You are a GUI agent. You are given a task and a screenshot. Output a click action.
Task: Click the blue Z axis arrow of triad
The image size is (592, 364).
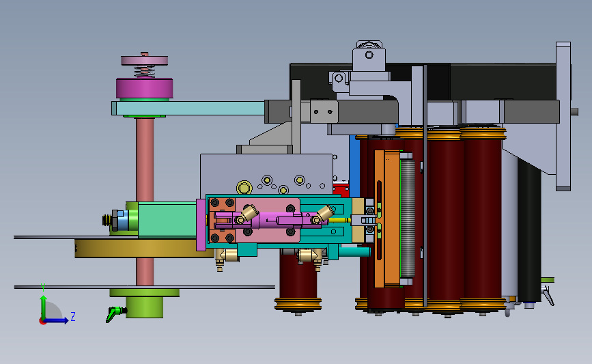click(57, 320)
